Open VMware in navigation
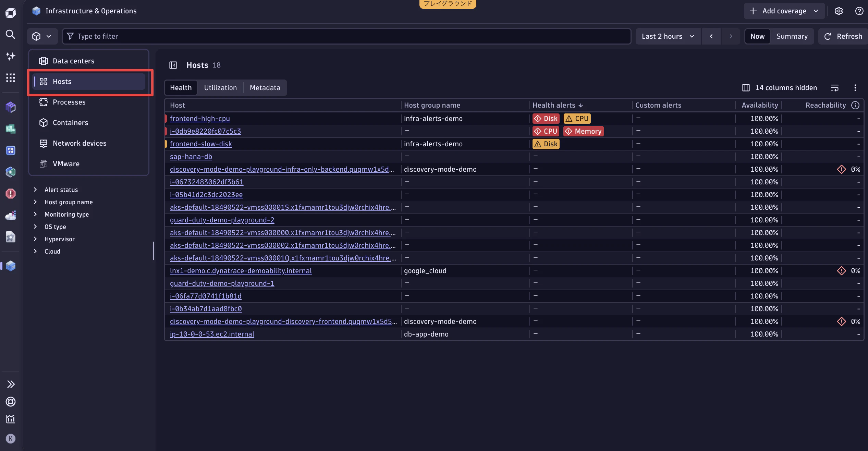Image resolution: width=868 pixels, height=451 pixels. pos(89,164)
